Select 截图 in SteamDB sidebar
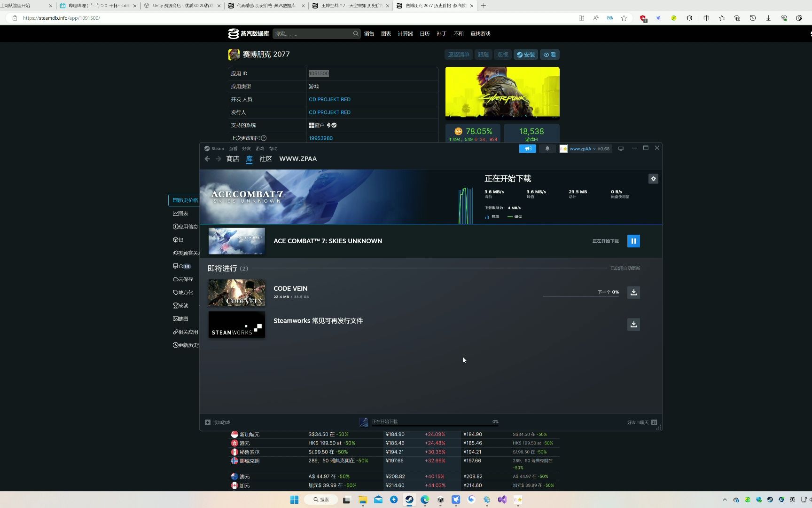Screen dimensions: 812x508 (x=180, y=319)
